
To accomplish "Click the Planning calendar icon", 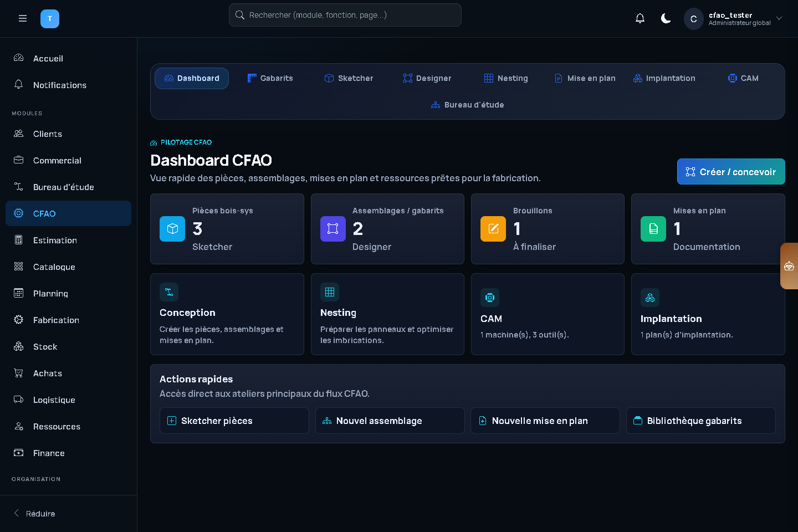I will pyautogui.click(x=19, y=293).
